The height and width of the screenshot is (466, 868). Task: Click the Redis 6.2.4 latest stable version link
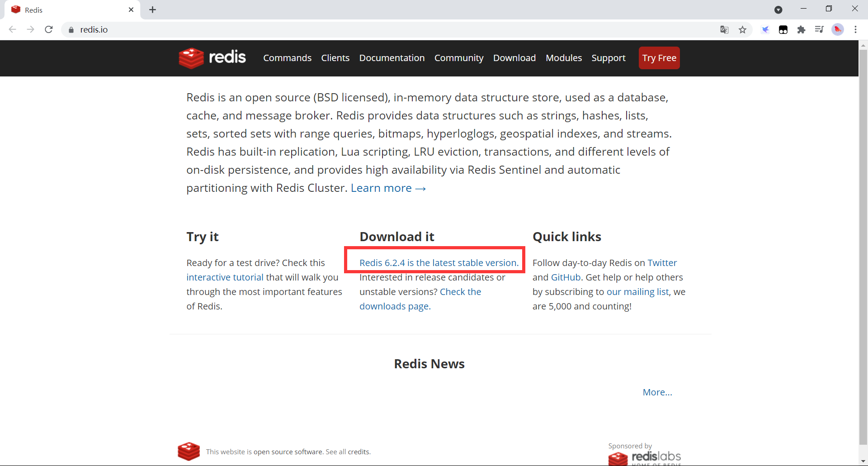[x=439, y=263]
